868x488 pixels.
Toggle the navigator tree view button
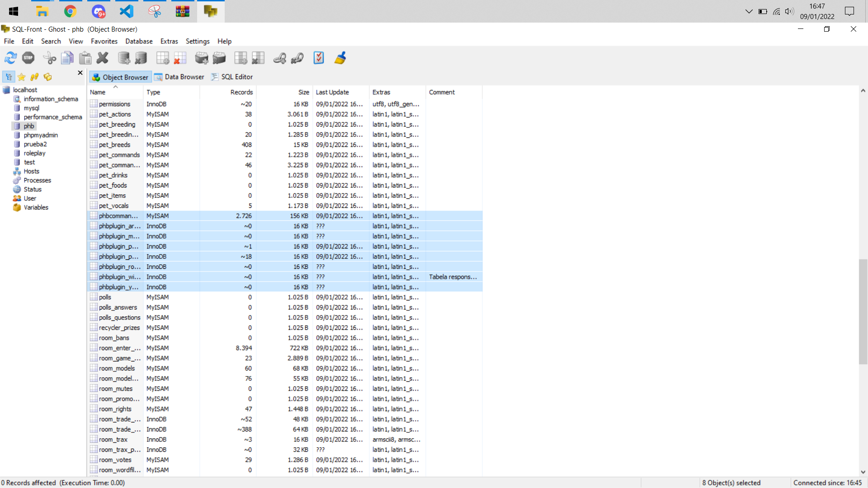coord(9,77)
